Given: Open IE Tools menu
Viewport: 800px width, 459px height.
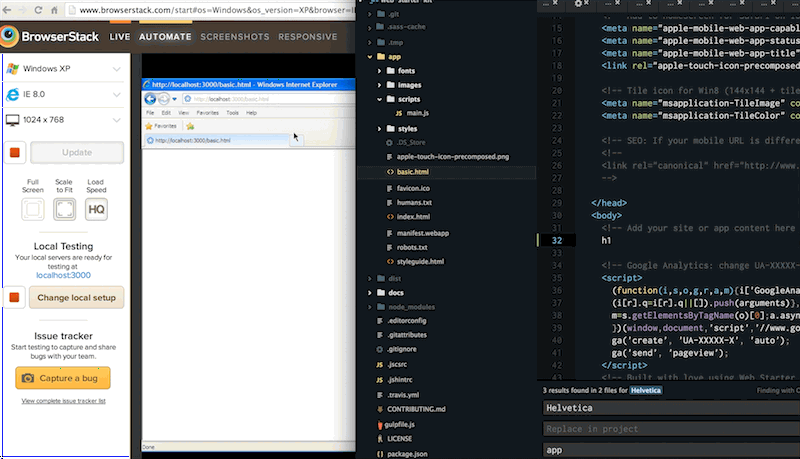Looking at the screenshot, I should click(x=233, y=113).
